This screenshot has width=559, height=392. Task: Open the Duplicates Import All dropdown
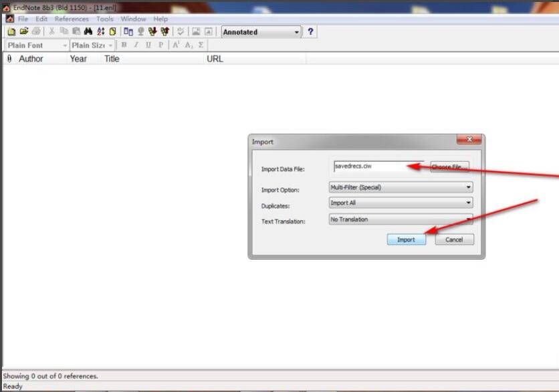(401, 203)
